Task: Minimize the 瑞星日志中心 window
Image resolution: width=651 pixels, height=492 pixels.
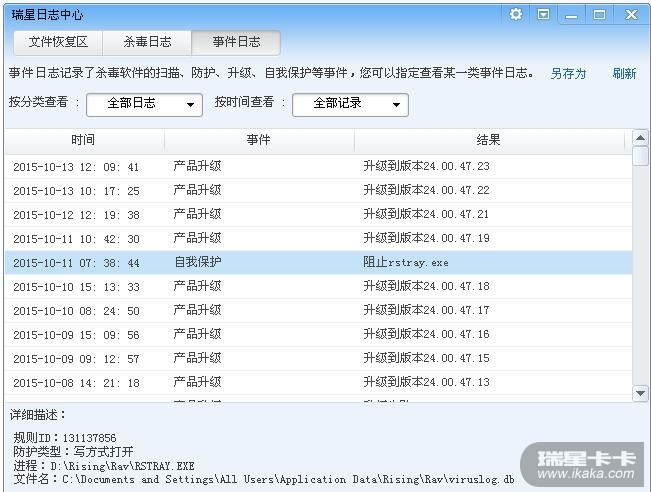Action: point(571,15)
